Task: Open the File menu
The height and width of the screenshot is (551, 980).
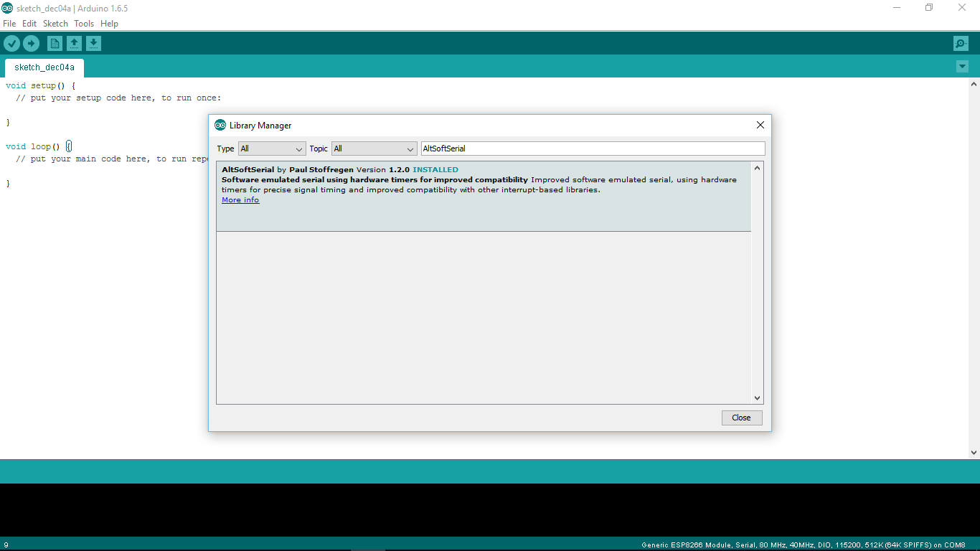Action: 9,24
